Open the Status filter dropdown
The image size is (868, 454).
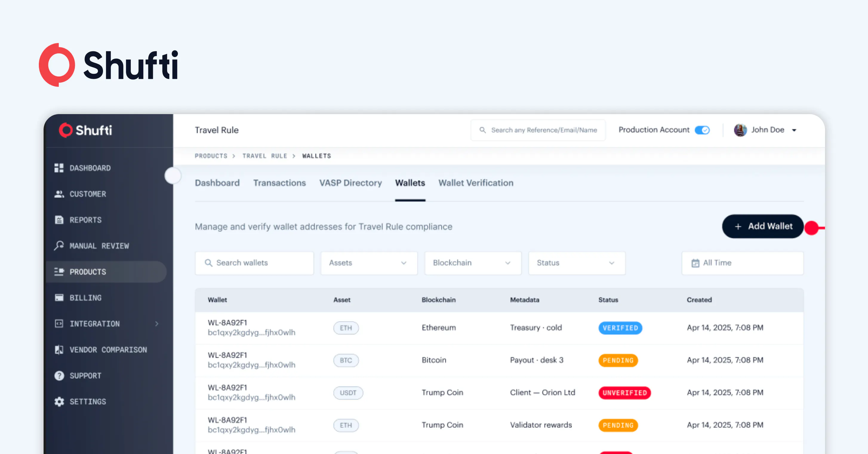click(577, 263)
